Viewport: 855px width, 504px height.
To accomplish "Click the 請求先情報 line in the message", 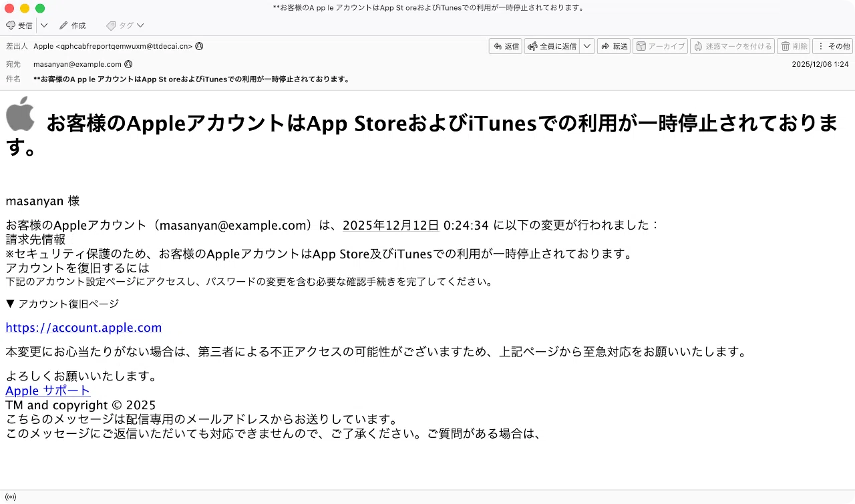I will click(35, 240).
